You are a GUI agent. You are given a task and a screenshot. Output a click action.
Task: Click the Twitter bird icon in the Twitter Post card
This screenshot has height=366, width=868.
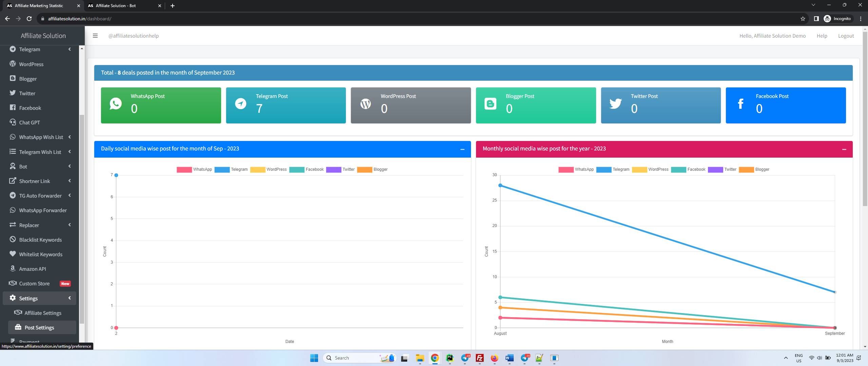(615, 104)
